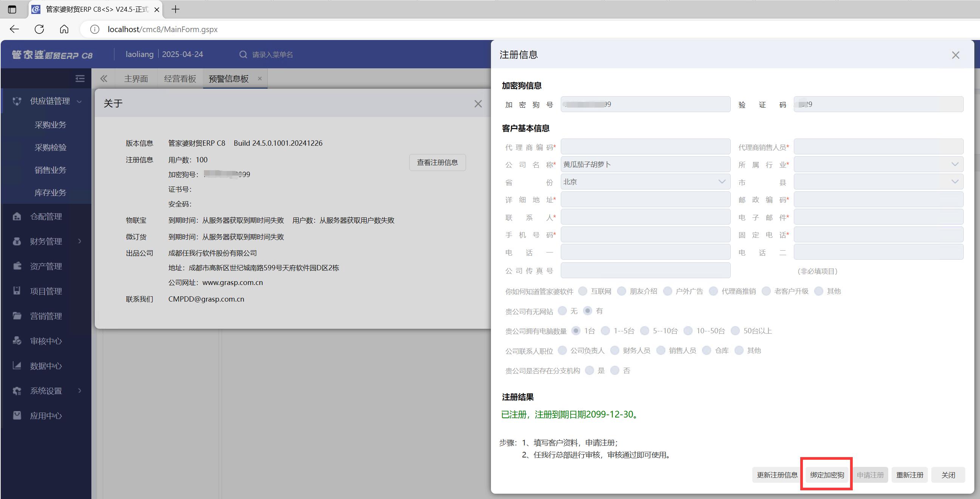
Task: Click the search magnifier icon
Action: (x=243, y=55)
